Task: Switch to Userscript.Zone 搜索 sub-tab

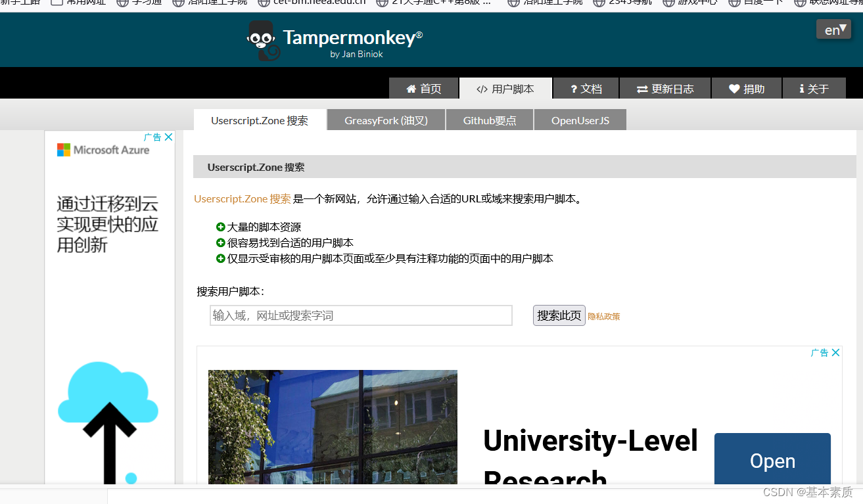Action: click(x=260, y=120)
